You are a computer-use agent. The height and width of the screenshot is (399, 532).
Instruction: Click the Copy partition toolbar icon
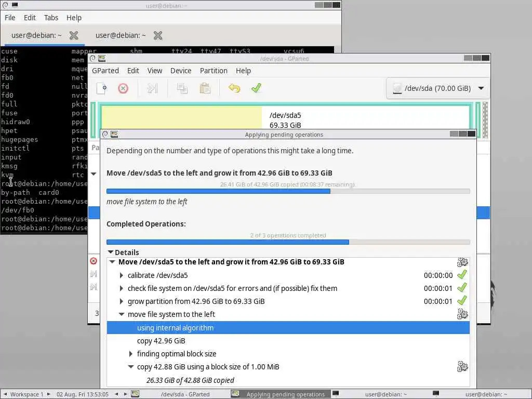pyautogui.click(x=182, y=88)
